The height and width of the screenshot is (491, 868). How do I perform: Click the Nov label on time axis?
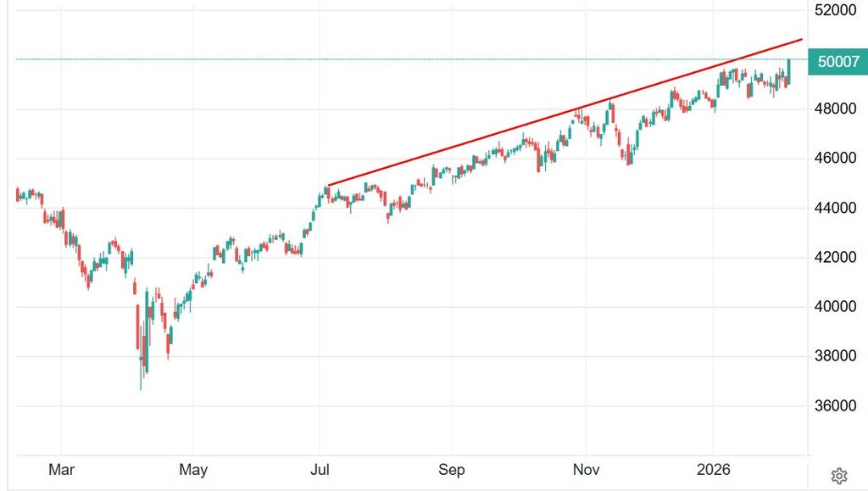[586, 469]
